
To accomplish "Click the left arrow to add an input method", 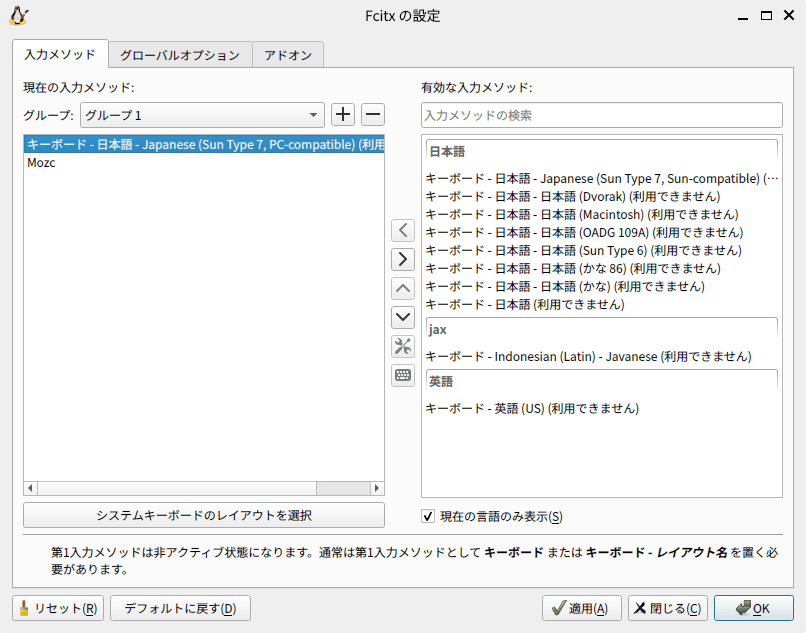I will 403,230.
